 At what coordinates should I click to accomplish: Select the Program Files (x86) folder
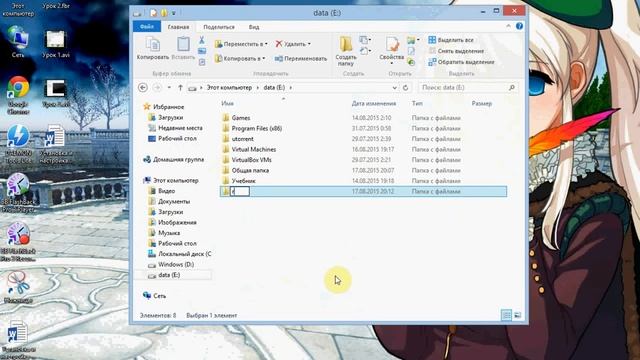[x=257, y=128]
